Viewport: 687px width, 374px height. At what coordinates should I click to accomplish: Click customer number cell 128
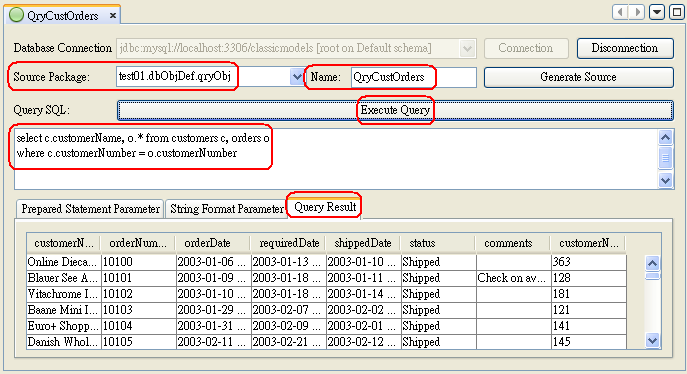(588, 278)
